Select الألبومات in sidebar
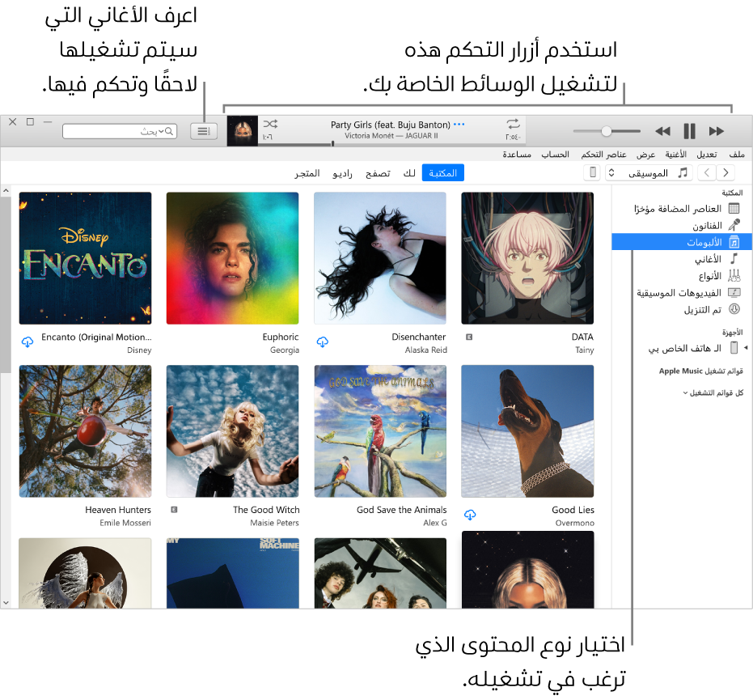 click(x=682, y=242)
